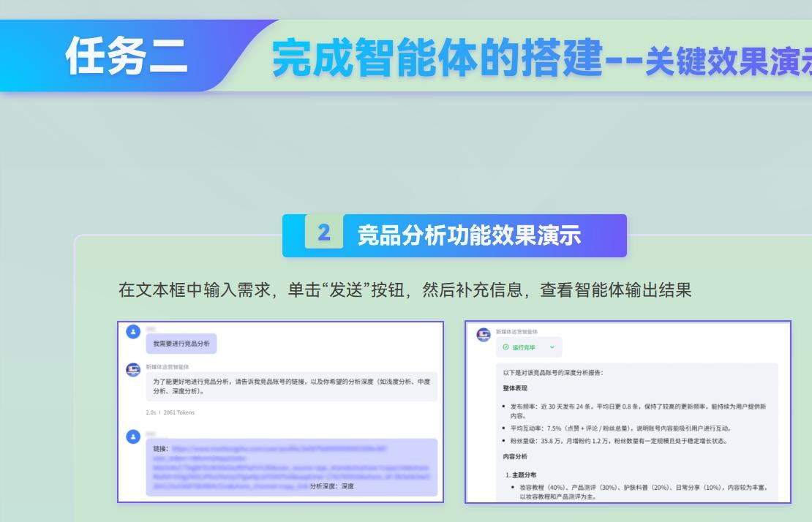This screenshot has width=812, height=522.
Task: Click the agent avatar in the left chat screenshot
Action: point(133,369)
